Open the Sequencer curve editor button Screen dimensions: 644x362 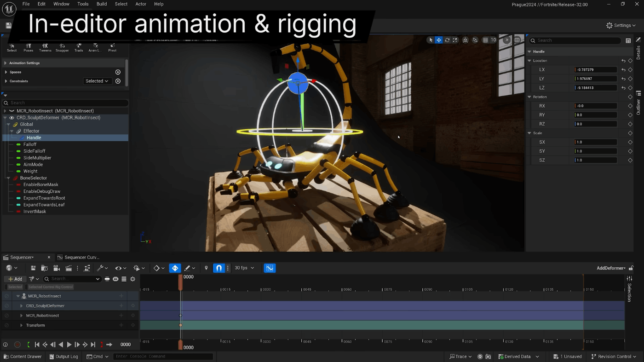(x=270, y=268)
